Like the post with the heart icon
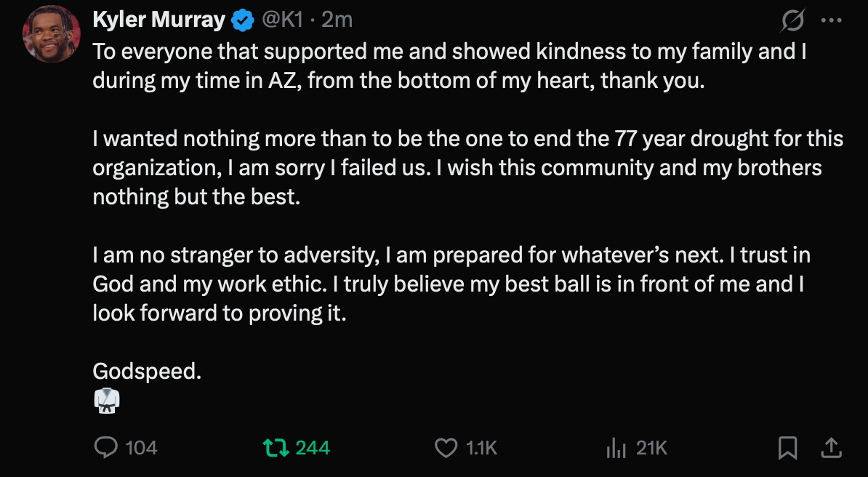 click(x=446, y=448)
